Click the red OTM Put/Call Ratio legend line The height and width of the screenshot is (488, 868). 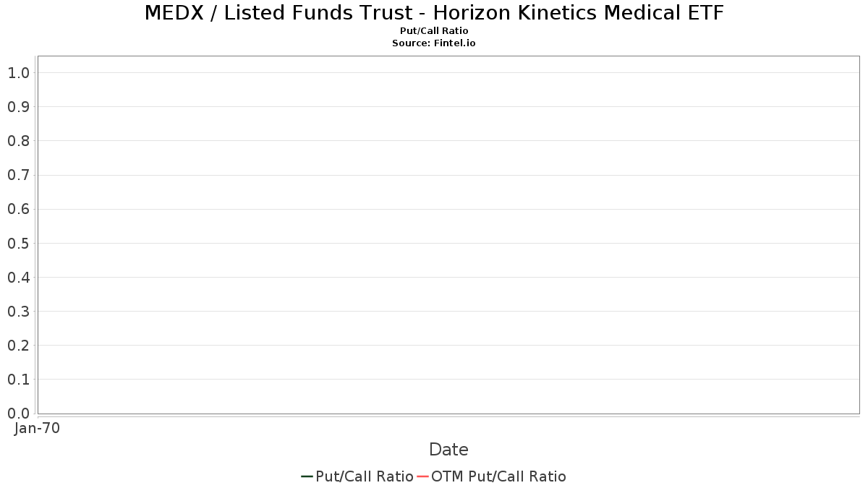pyautogui.click(x=423, y=476)
